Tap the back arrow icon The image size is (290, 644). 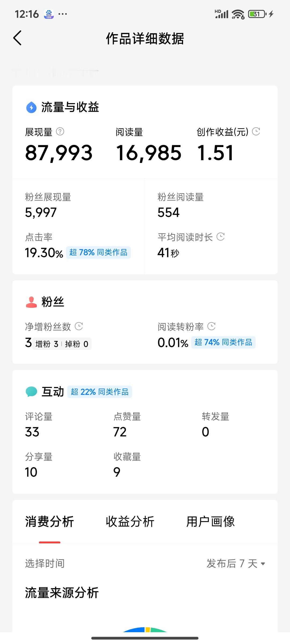click(17, 38)
